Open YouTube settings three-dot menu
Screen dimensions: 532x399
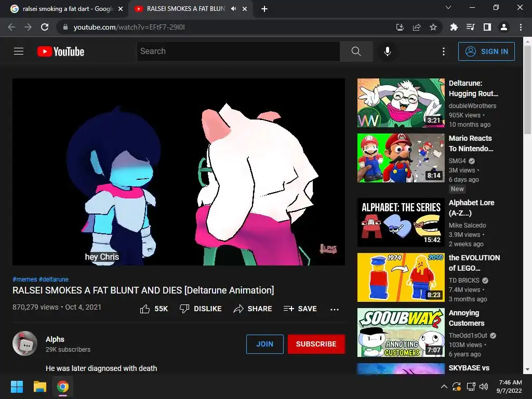click(444, 51)
